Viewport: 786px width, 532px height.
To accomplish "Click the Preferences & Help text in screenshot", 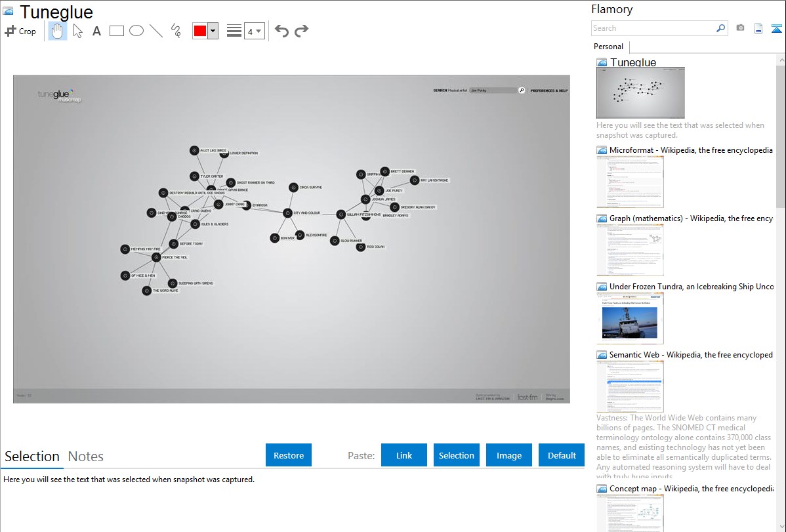I will click(549, 91).
